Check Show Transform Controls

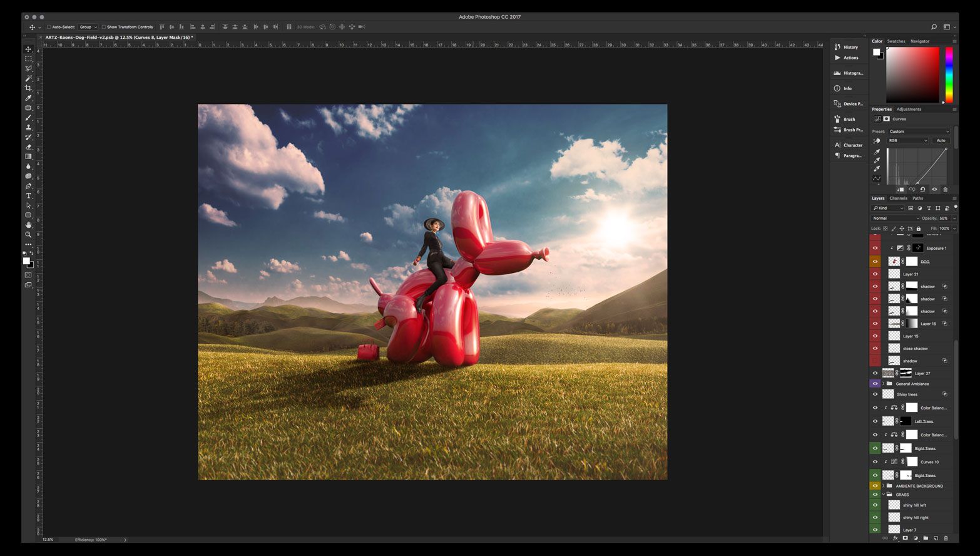point(104,27)
